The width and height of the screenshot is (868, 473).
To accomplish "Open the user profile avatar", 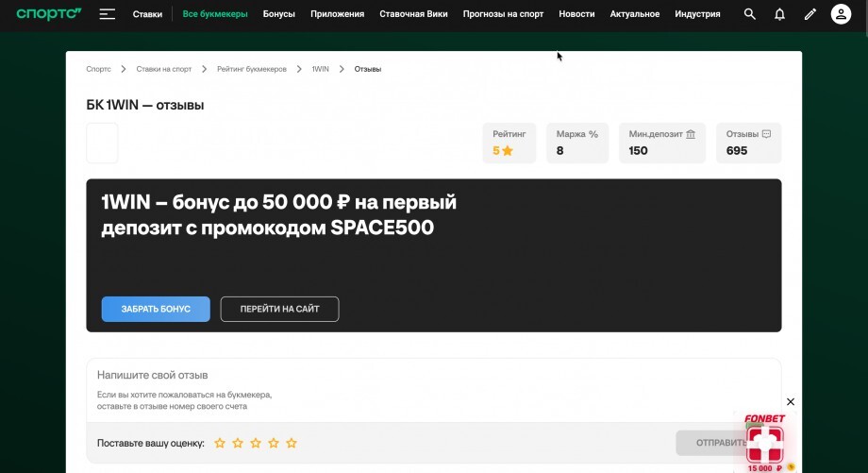I will [841, 14].
